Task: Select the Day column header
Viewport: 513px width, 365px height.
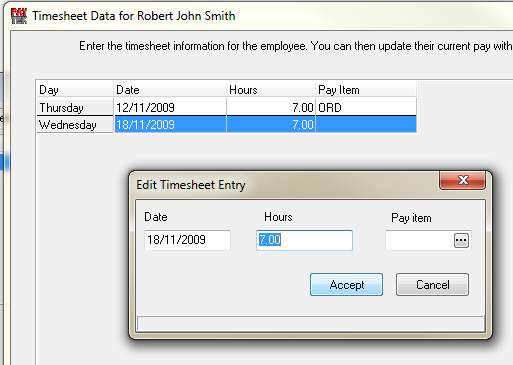Action: pyautogui.click(x=75, y=90)
